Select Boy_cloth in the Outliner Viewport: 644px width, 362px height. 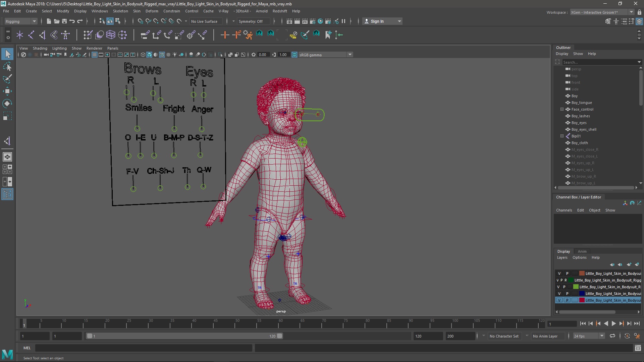[579, 143]
